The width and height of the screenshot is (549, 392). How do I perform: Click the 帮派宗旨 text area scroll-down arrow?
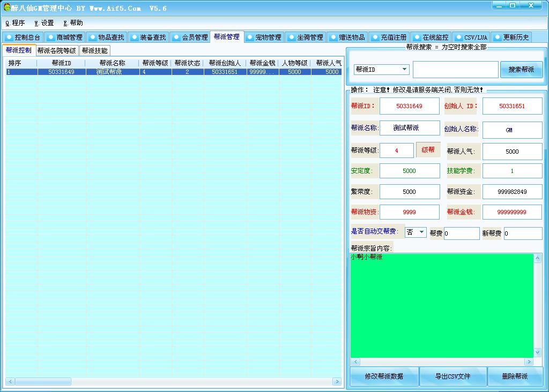[x=538, y=352]
